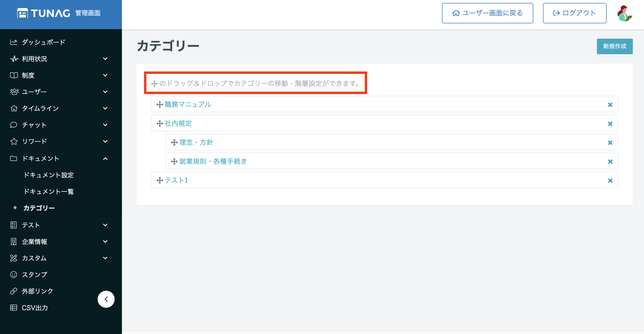
Task: Expand the 制度 chevron
Action: pyautogui.click(x=105, y=75)
